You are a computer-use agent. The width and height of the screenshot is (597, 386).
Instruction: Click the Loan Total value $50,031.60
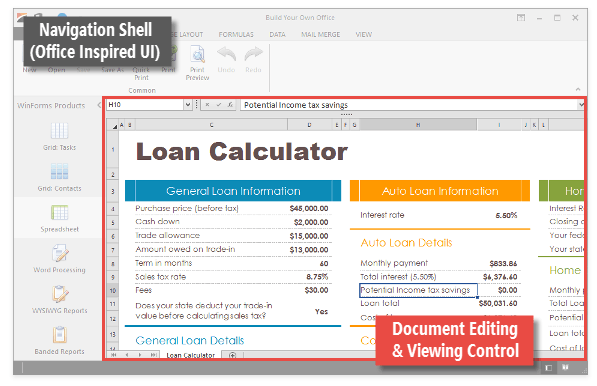pos(498,303)
